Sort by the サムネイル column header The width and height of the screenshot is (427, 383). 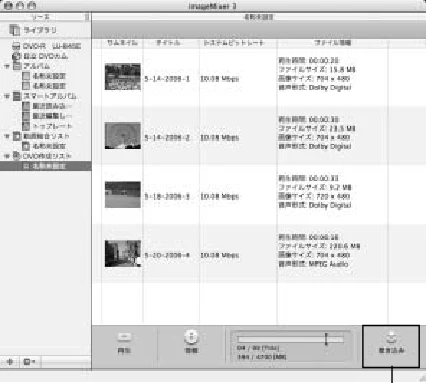click(x=122, y=43)
